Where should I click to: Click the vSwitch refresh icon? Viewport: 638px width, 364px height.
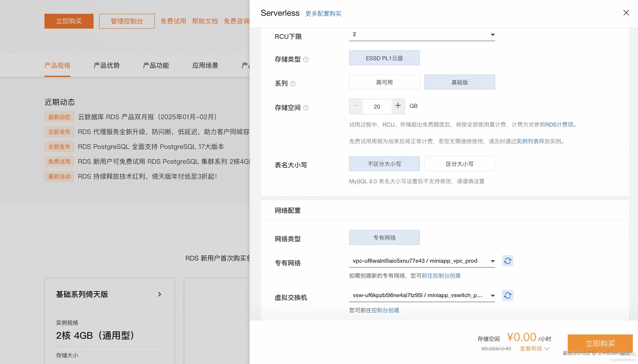coord(507,295)
